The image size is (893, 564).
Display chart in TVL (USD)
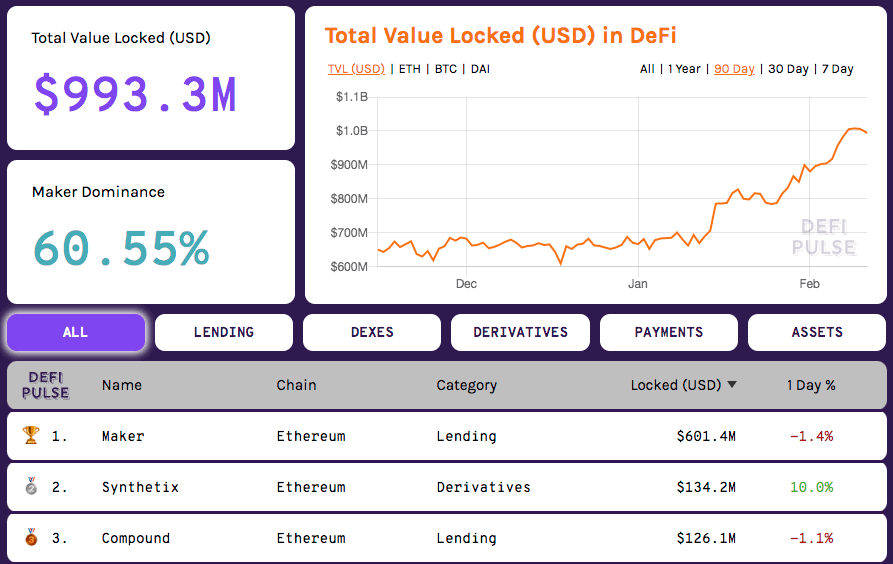(356, 69)
